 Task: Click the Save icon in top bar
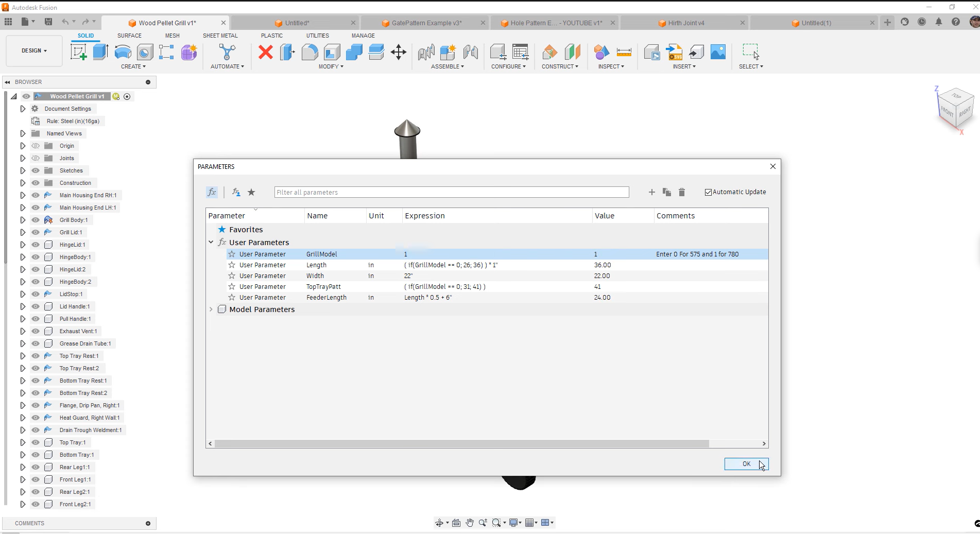[x=48, y=22]
